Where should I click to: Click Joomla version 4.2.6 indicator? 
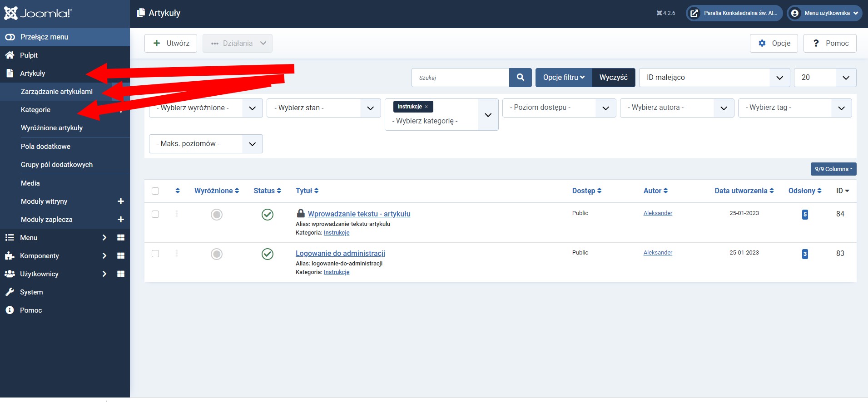point(666,13)
